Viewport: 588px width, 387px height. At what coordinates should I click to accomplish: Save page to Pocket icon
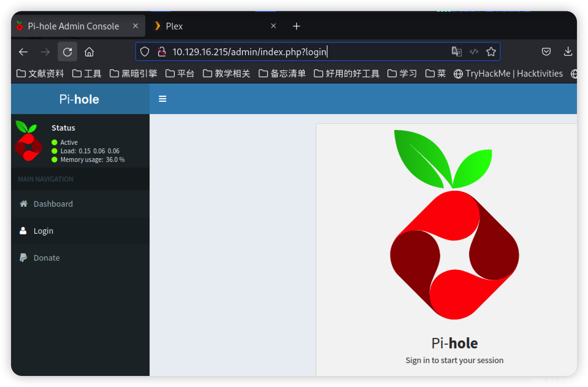click(546, 52)
